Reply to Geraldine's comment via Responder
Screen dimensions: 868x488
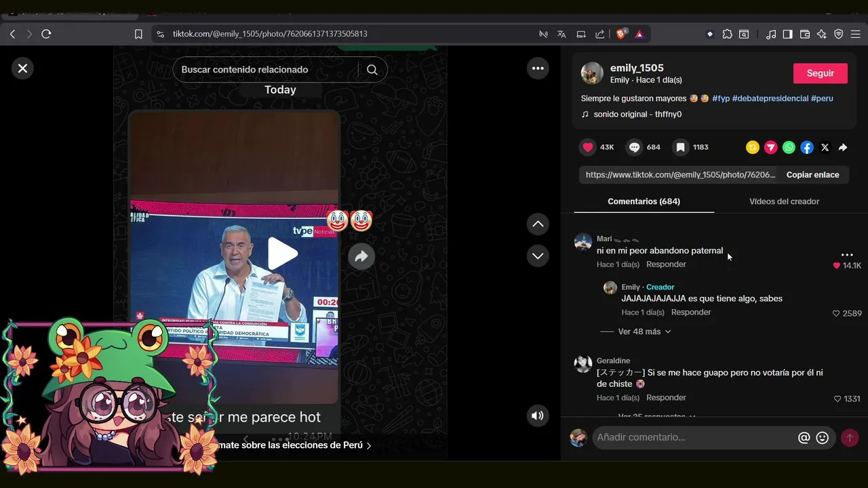[x=666, y=398]
